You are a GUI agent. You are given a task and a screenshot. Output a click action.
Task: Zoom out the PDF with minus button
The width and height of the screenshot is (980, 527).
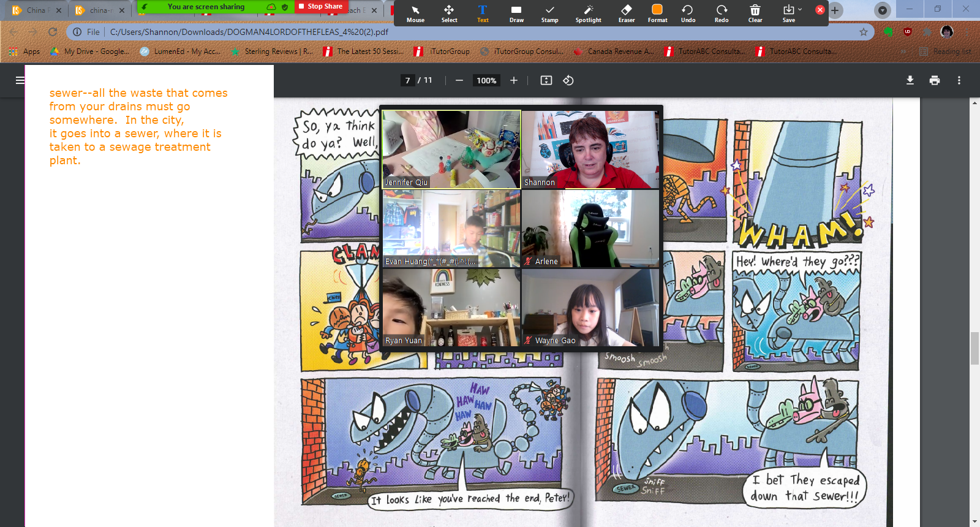click(x=459, y=80)
